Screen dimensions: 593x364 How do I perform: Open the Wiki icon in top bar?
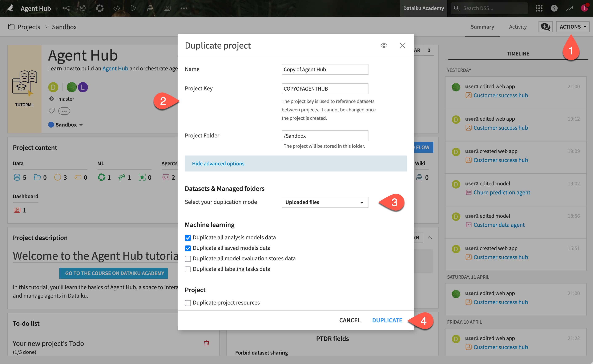150,8
